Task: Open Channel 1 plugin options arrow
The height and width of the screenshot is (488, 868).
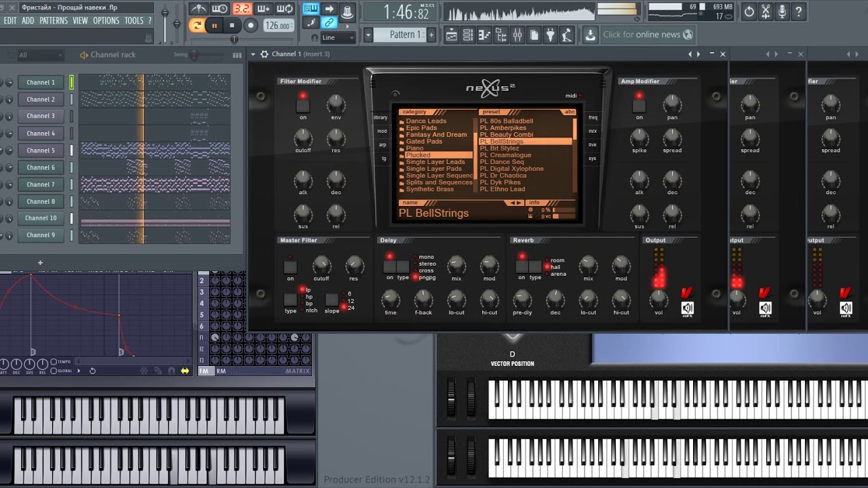Action: click(x=253, y=54)
